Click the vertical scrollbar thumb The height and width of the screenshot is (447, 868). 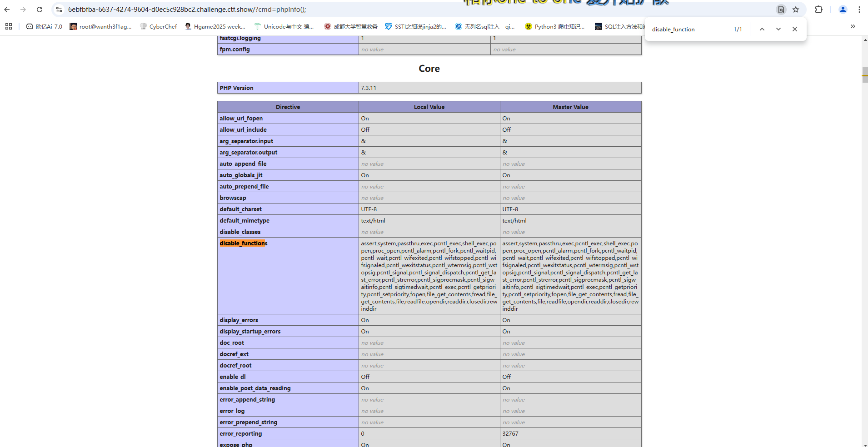coord(864,74)
